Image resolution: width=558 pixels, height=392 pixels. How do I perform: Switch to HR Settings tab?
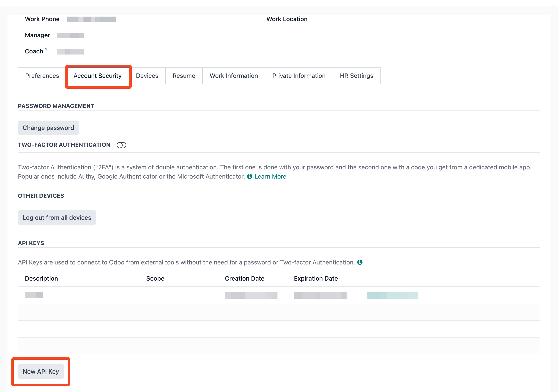point(357,76)
